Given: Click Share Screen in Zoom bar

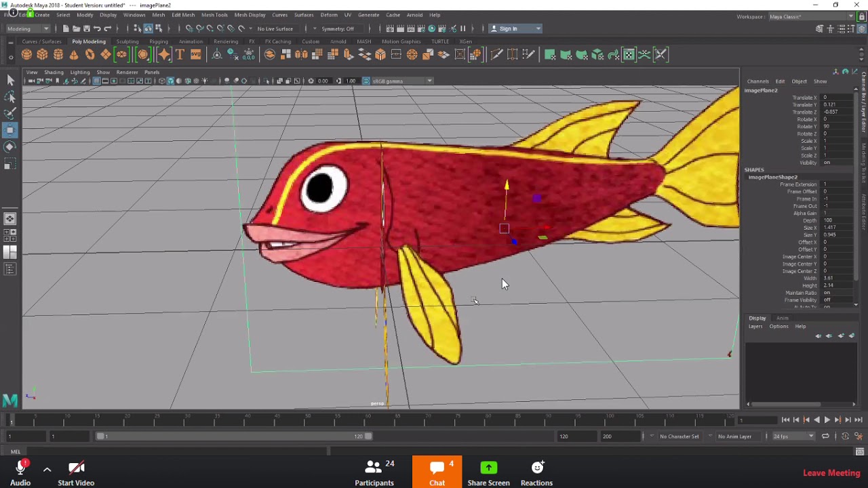Looking at the screenshot, I should pos(488,472).
